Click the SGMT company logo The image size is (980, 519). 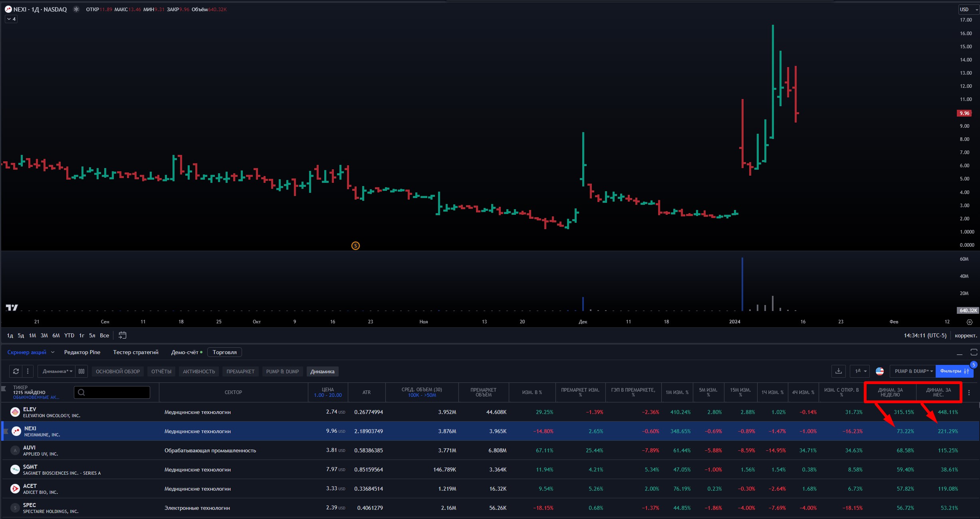click(x=15, y=469)
